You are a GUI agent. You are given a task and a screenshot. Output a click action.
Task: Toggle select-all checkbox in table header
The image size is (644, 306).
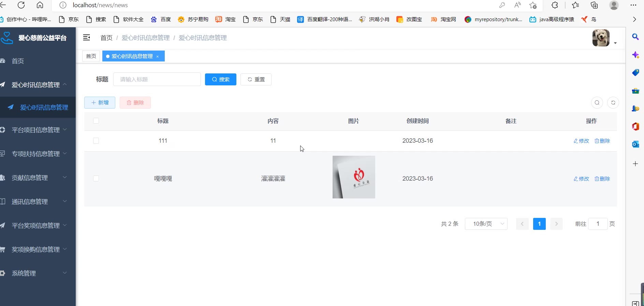[96, 121]
